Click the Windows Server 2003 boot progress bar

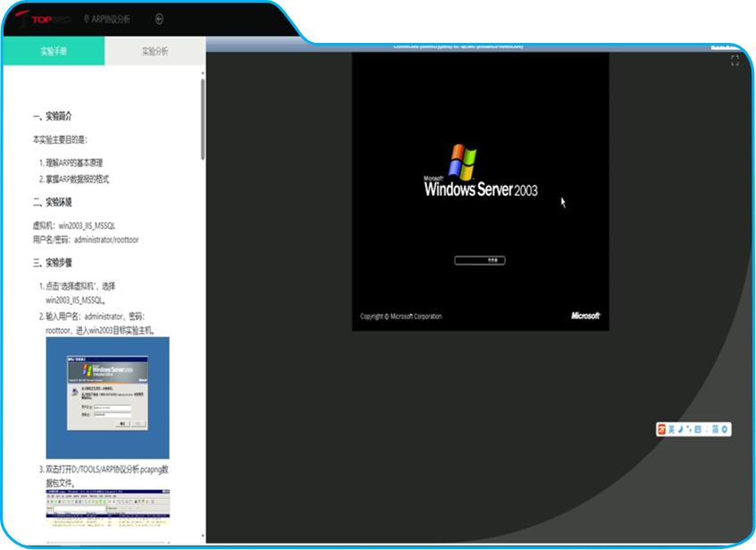point(480,260)
